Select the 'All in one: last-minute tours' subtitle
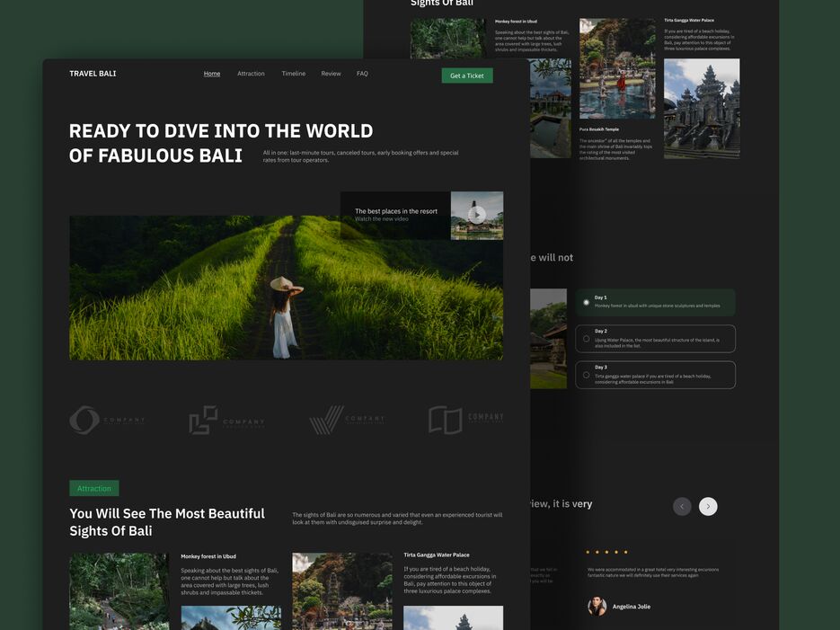This screenshot has height=630, width=840. (x=360, y=156)
